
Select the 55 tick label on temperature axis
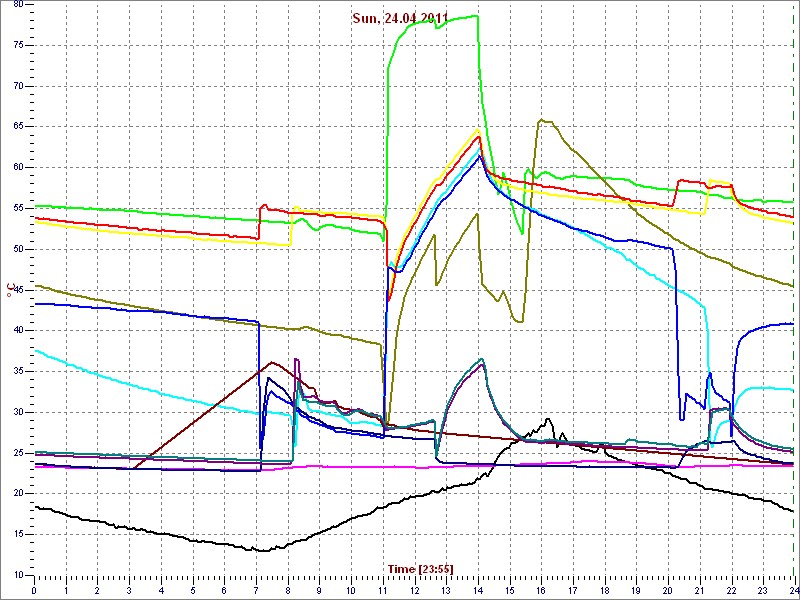tap(18, 208)
